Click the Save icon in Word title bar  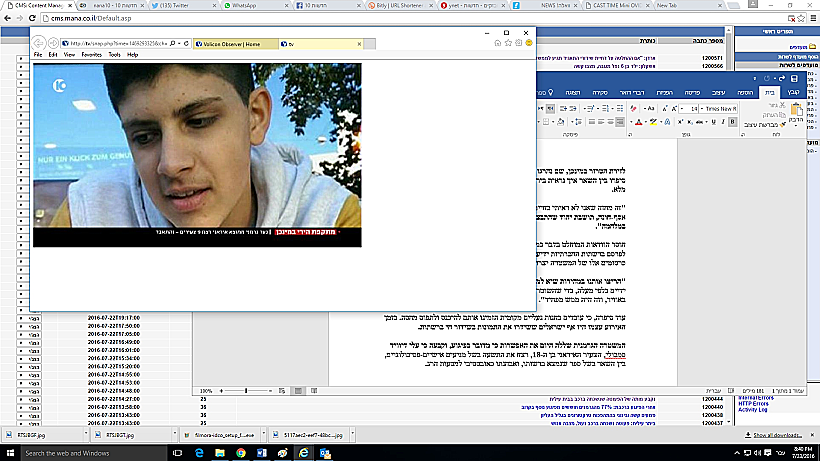click(x=794, y=78)
